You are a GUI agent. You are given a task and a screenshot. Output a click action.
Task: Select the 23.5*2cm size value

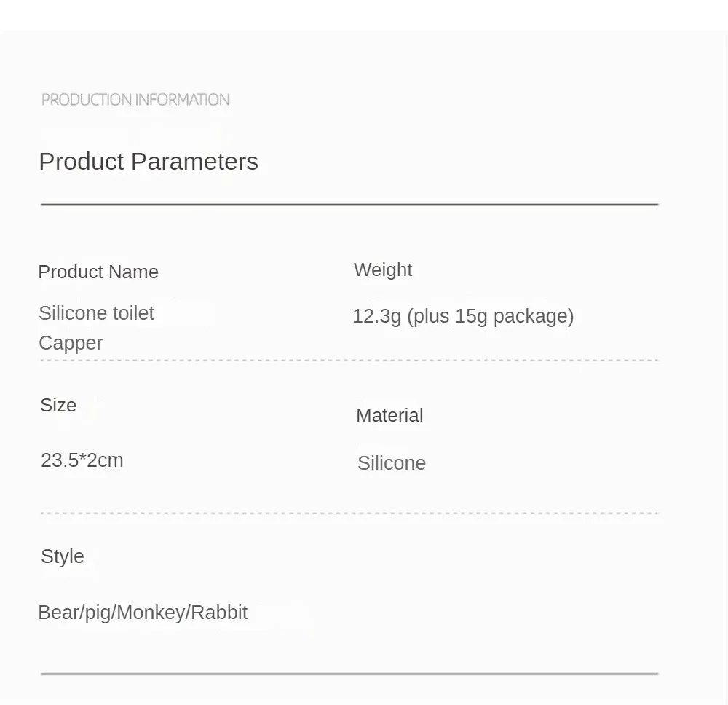pyautogui.click(x=82, y=460)
